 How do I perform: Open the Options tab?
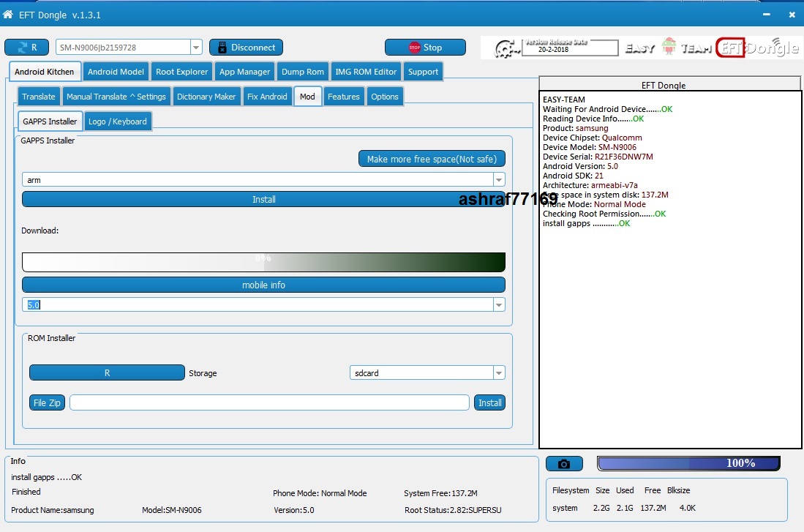coord(385,97)
